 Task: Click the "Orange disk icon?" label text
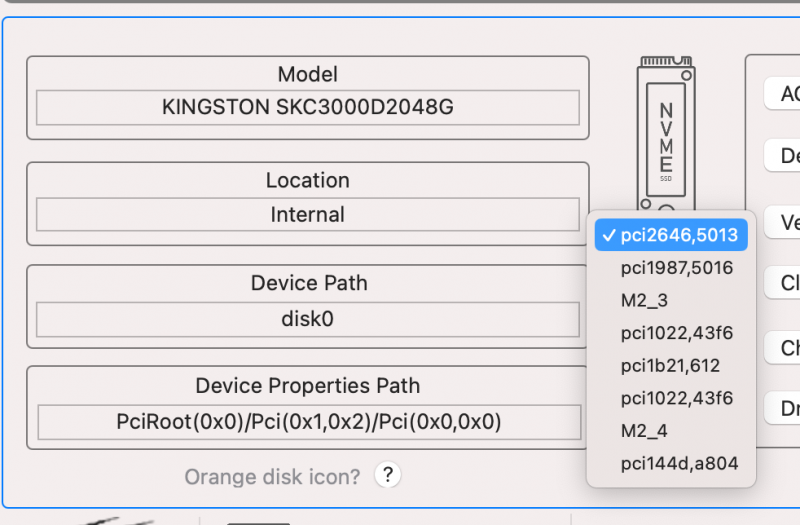click(x=272, y=477)
